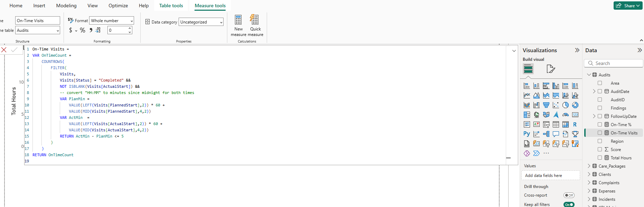Cancel the formula with the red X
This screenshot has height=207, width=644.
pos(4,50)
